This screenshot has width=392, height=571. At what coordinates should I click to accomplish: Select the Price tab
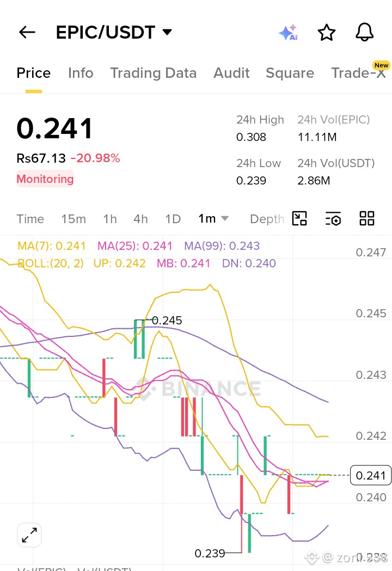pyautogui.click(x=34, y=73)
